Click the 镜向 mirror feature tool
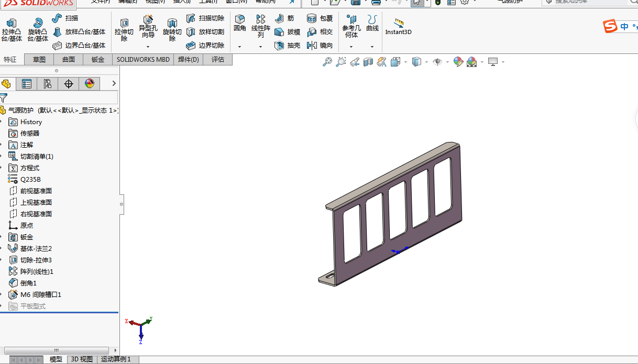 pos(320,46)
